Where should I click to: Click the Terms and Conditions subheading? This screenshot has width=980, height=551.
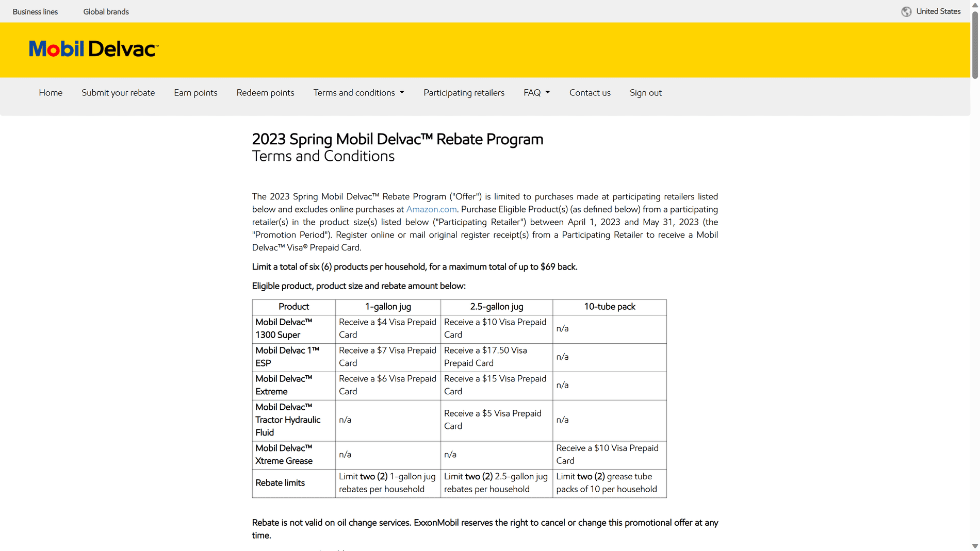[x=323, y=156]
